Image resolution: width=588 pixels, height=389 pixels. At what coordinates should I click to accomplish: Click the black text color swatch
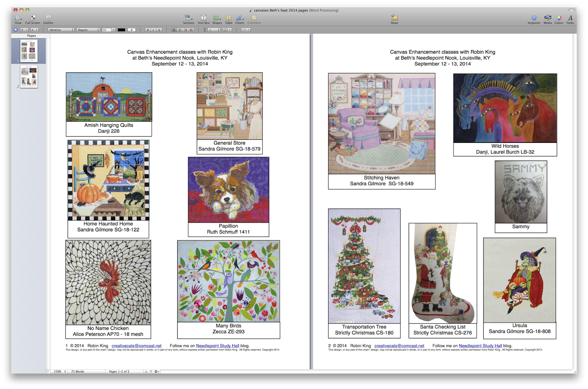click(121, 30)
